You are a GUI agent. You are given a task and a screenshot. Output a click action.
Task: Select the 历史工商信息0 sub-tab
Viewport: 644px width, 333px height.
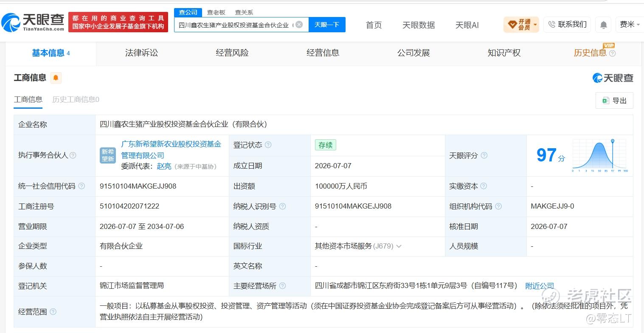pos(76,99)
